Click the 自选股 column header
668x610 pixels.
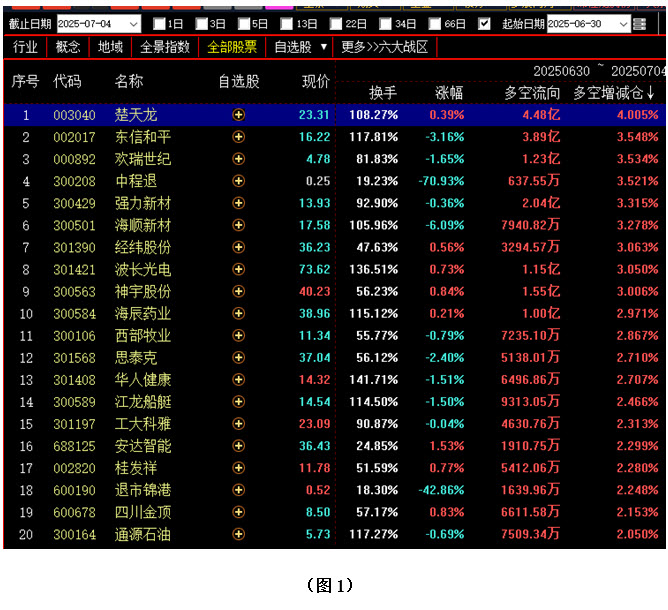tap(239, 81)
